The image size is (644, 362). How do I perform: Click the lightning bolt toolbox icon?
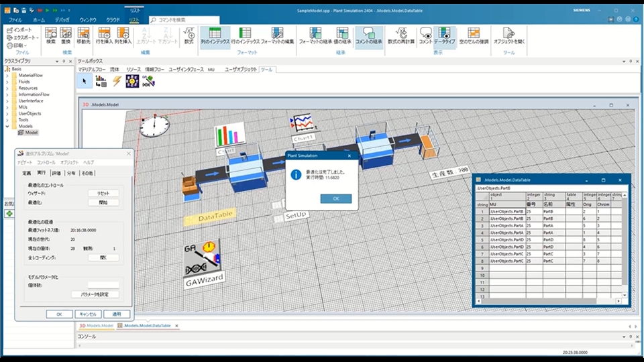tap(116, 81)
